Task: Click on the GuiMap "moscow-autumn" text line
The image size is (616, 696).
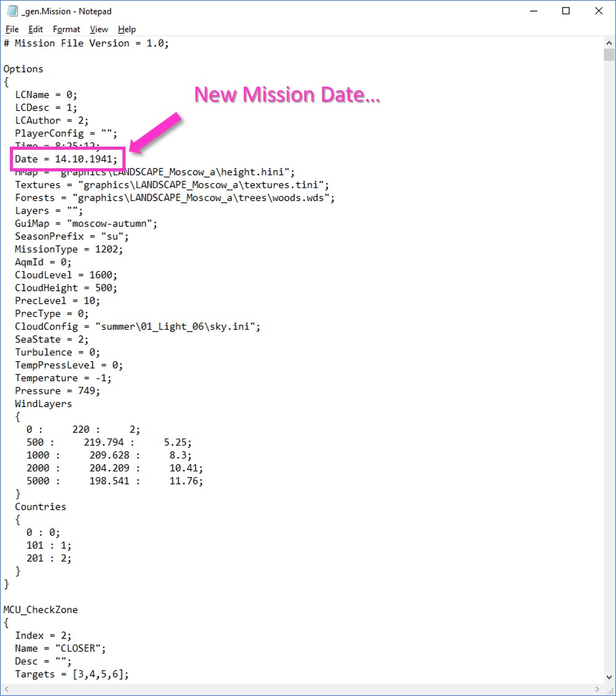Action: click(x=86, y=223)
